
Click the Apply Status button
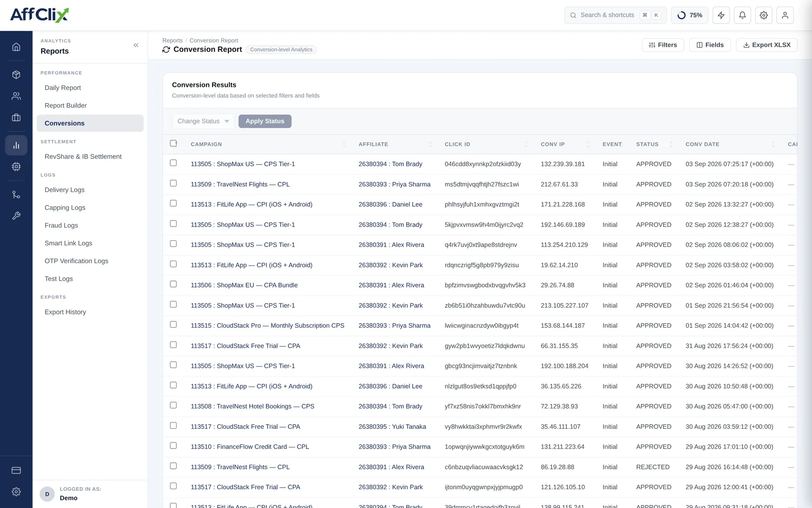point(265,121)
